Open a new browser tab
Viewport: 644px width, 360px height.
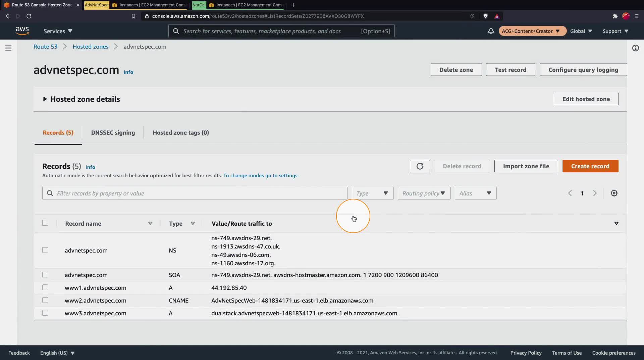293,5
